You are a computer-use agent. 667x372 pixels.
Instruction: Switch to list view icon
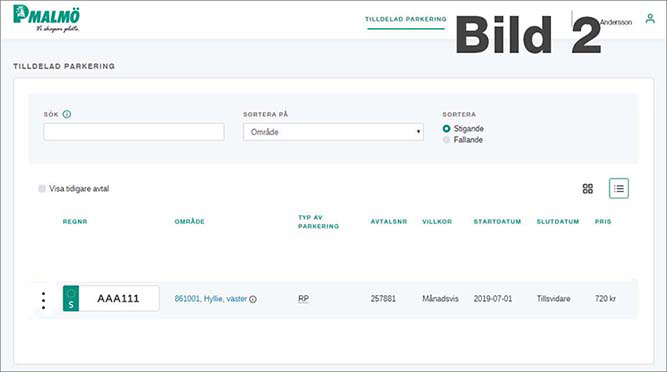[619, 188]
